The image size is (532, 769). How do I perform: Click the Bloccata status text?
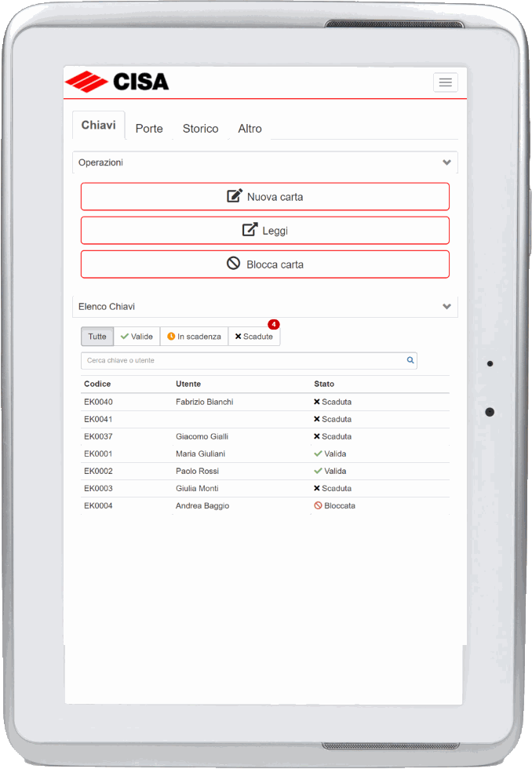pyautogui.click(x=340, y=505)
